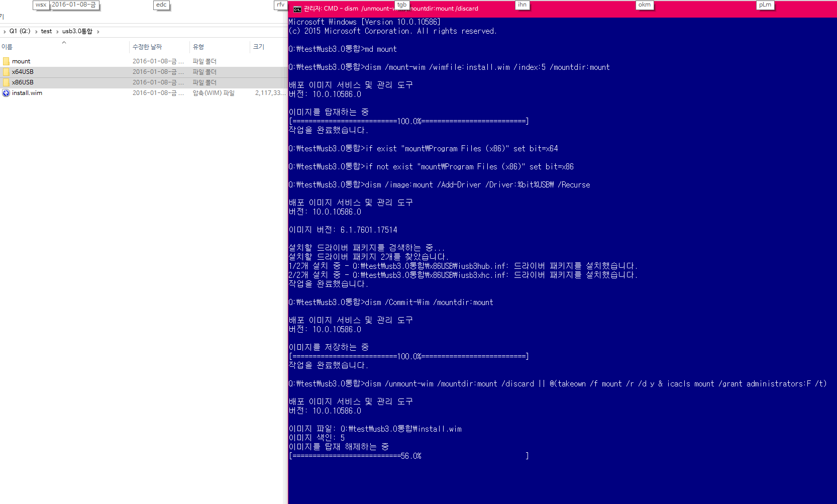This screenshot has width=837, height=504.
Task: Select the mount folder name
Action: pyautogui.click(x=21, y=61)
